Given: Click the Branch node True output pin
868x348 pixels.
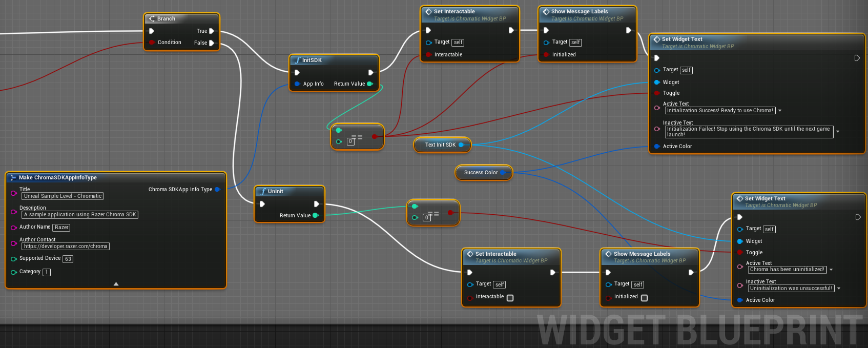Looking at the screenshot, I should click(x=212, y=31).
